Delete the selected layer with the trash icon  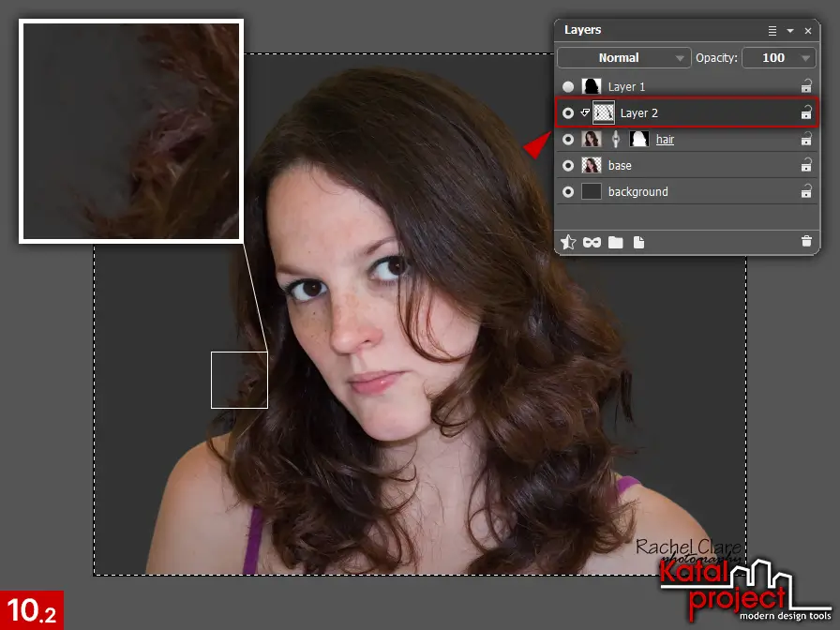pos(806,241)
